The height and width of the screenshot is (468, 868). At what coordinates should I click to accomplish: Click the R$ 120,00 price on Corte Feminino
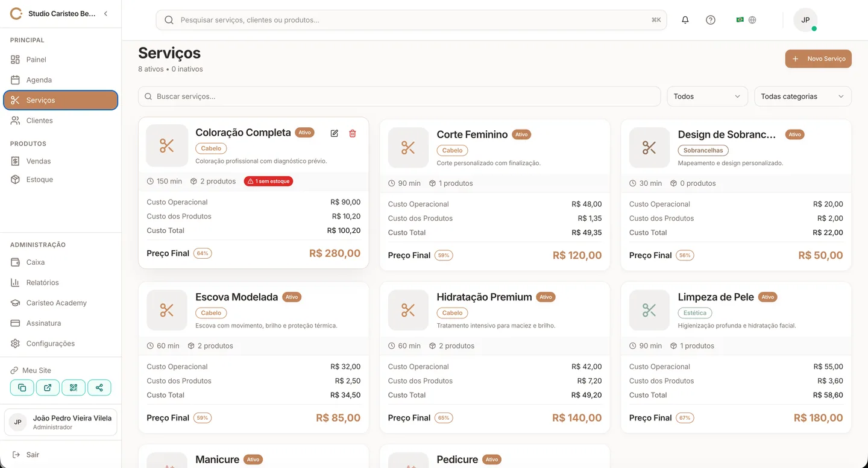tap(577, 255)
